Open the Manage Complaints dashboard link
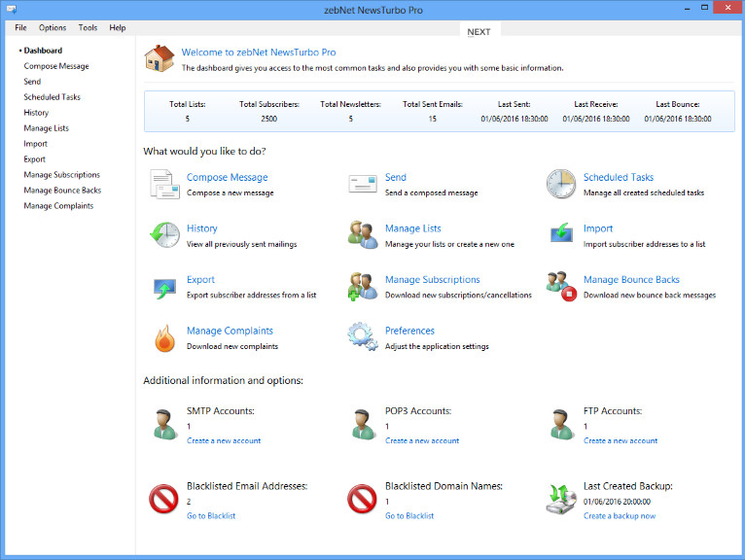 (230, 331)
